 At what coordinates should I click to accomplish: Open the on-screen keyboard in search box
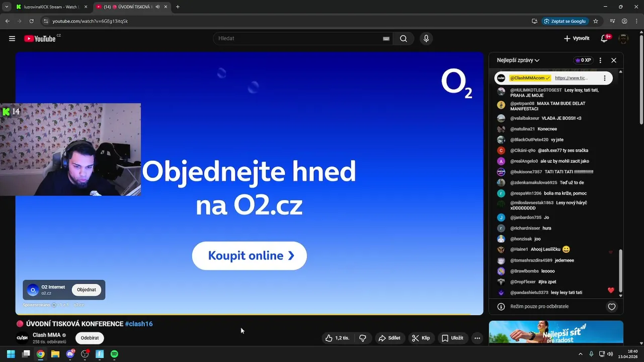tap(386, 39)
